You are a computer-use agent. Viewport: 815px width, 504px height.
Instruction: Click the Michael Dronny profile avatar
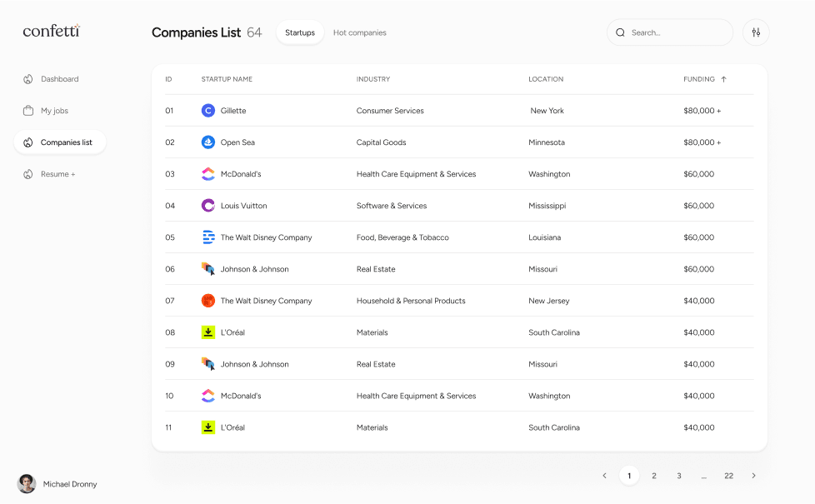[26, 484]
